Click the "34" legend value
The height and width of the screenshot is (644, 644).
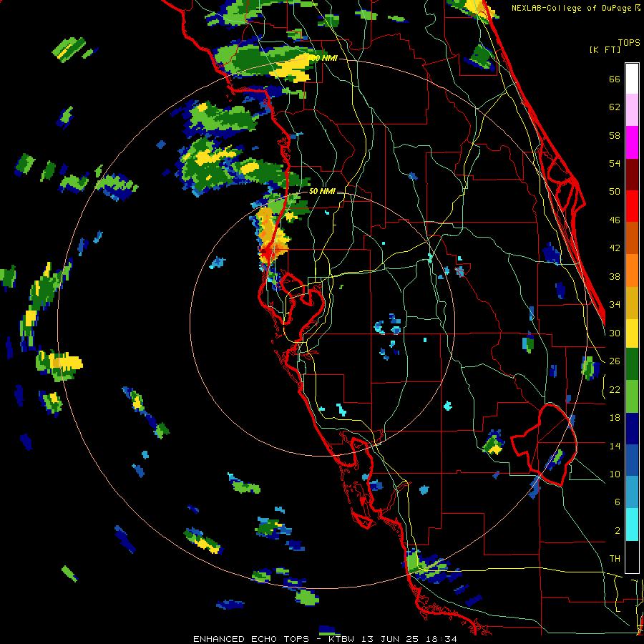pos(615,305)
